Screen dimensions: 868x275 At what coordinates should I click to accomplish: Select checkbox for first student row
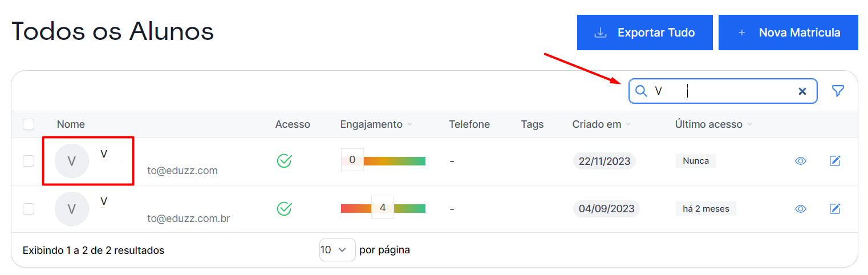(x=29, y=161)
